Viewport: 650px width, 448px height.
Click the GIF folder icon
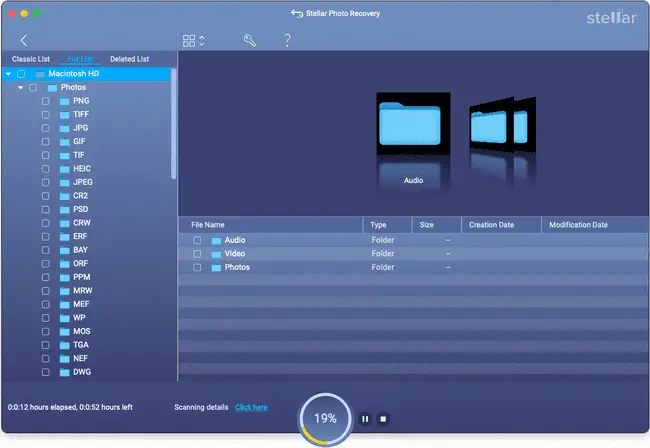64,142
